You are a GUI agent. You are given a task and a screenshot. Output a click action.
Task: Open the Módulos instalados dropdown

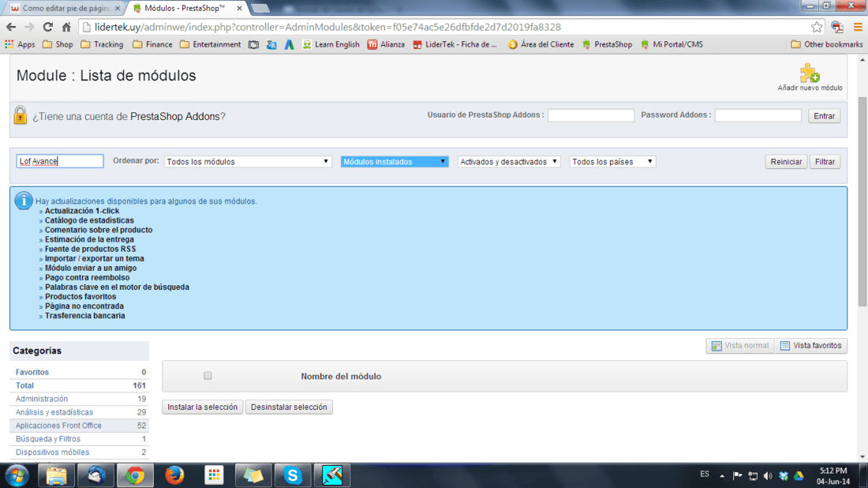pos(394,162)
